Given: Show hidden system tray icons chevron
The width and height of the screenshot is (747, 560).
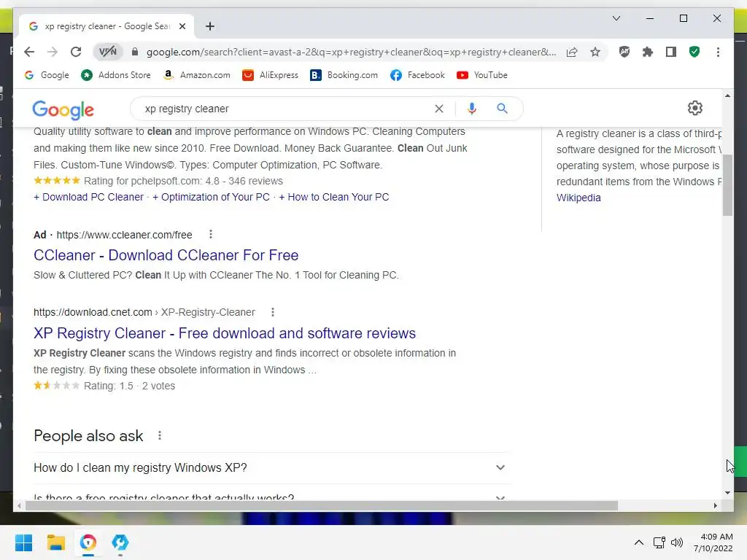Looking at the screenshot, I should 639,542.
